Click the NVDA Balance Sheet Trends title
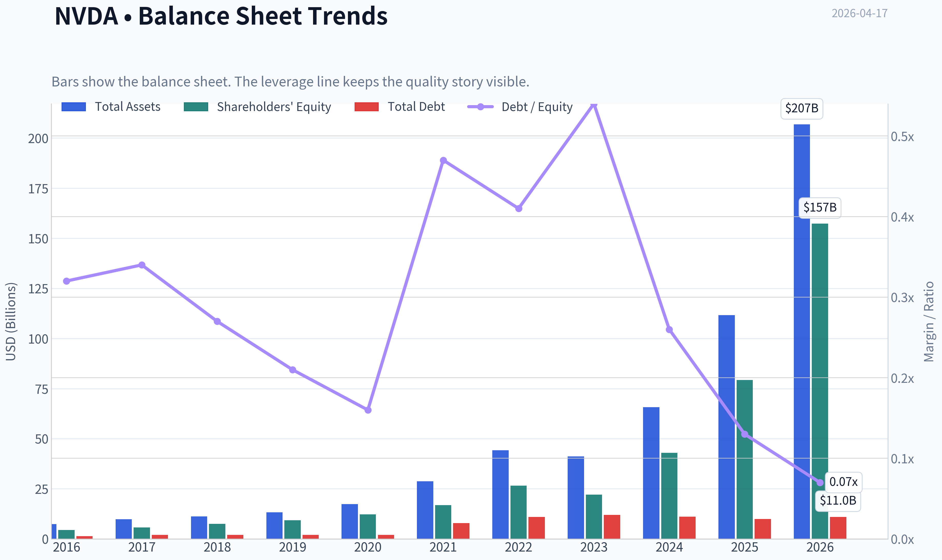Image resolution: width=942 pixels, height=560 pixels. click(x=221, y=16)
